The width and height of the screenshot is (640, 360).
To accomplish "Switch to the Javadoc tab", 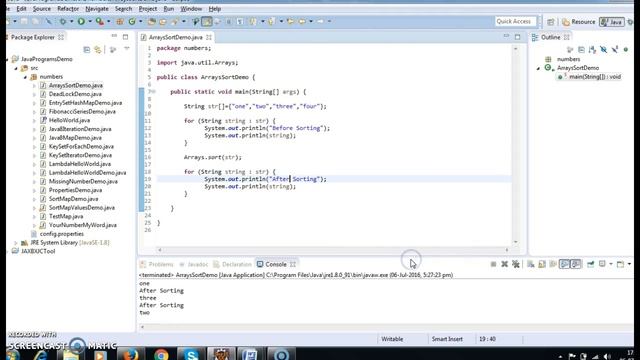I will 193,264.
